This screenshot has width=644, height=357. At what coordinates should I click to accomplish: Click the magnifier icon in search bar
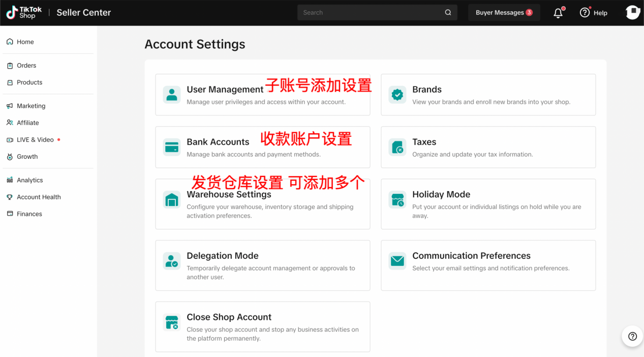(x=448, y=13)
